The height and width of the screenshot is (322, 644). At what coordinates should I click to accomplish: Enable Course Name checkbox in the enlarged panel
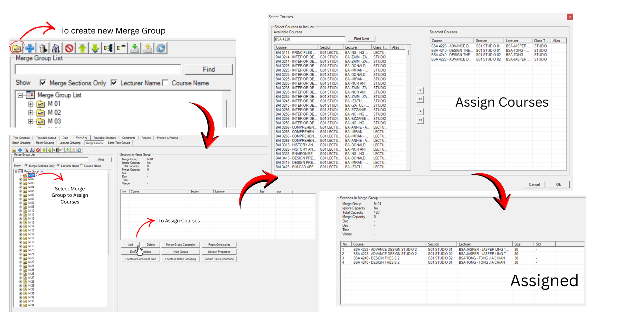coord(166,83)
